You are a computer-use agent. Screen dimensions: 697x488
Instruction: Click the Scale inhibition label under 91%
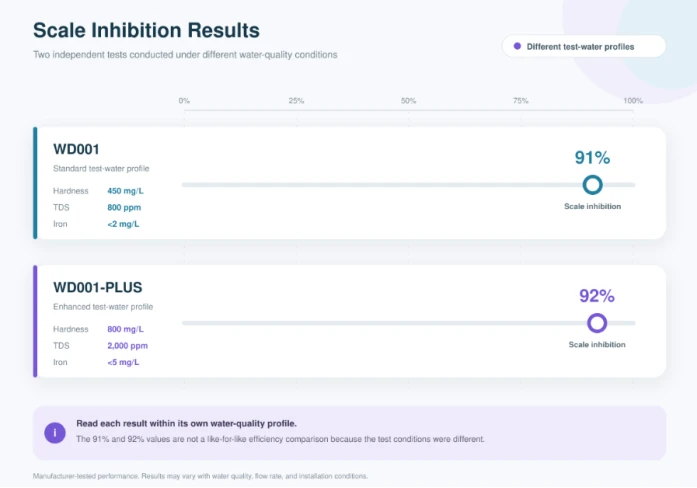(593, 206)
